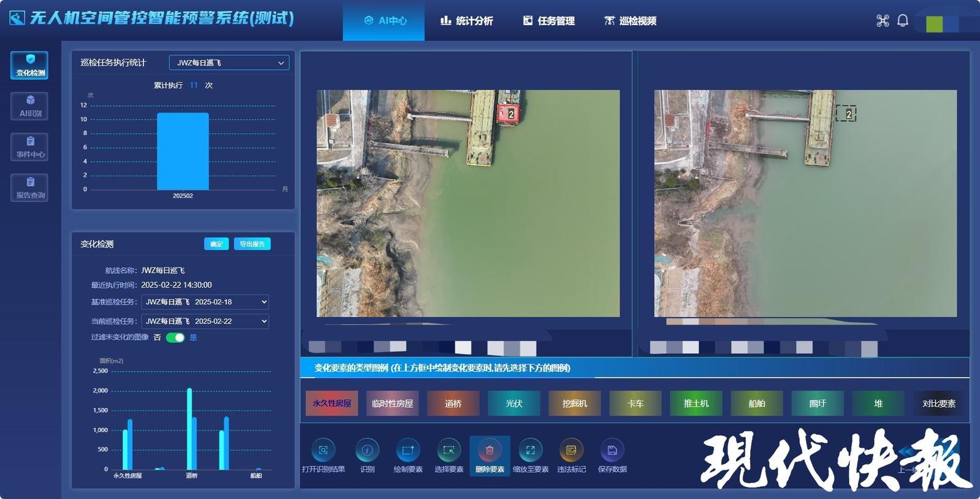Open AI识别 in the left sidebar

coord(29,106)
